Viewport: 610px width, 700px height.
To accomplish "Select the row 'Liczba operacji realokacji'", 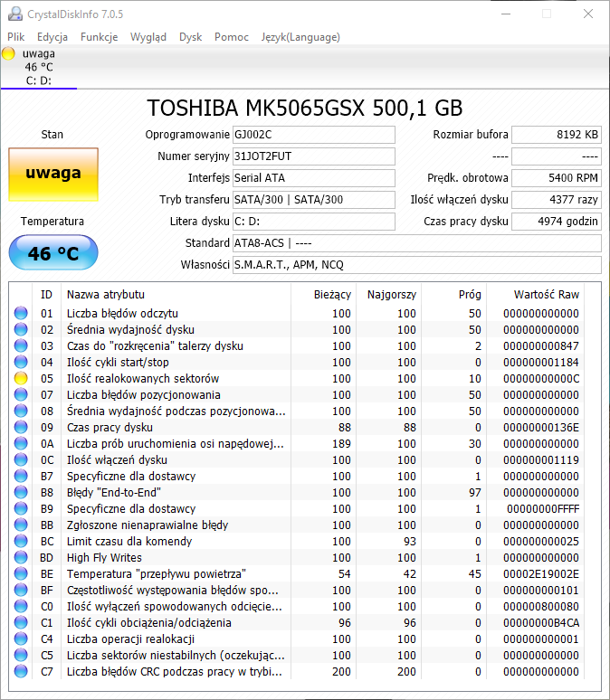I will tap(297, 639).
